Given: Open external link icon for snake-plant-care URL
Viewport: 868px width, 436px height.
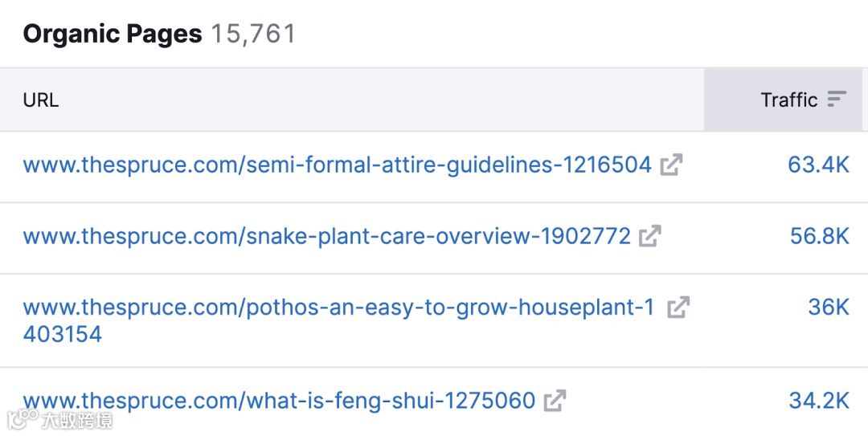Looking at the screenshot, I should 650,236.
